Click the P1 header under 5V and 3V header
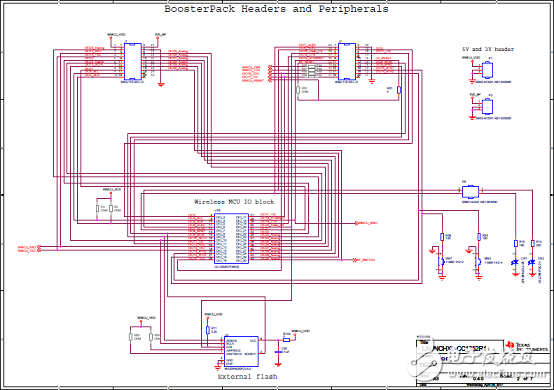554x390 pixels. [x=488, y=70]
